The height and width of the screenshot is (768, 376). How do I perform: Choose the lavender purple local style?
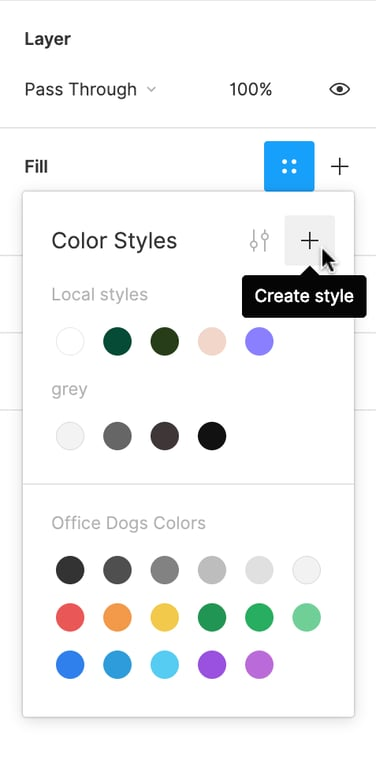[259, 341]
